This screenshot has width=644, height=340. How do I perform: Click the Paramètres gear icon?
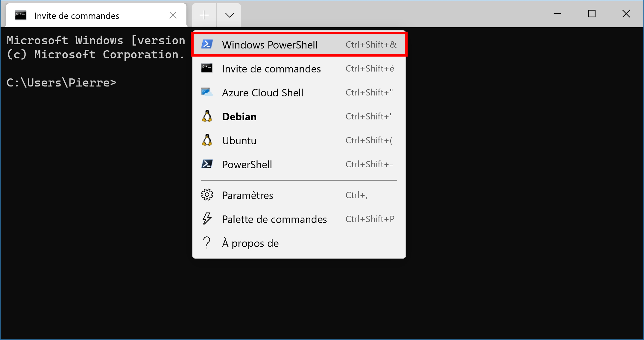[207, 195]
